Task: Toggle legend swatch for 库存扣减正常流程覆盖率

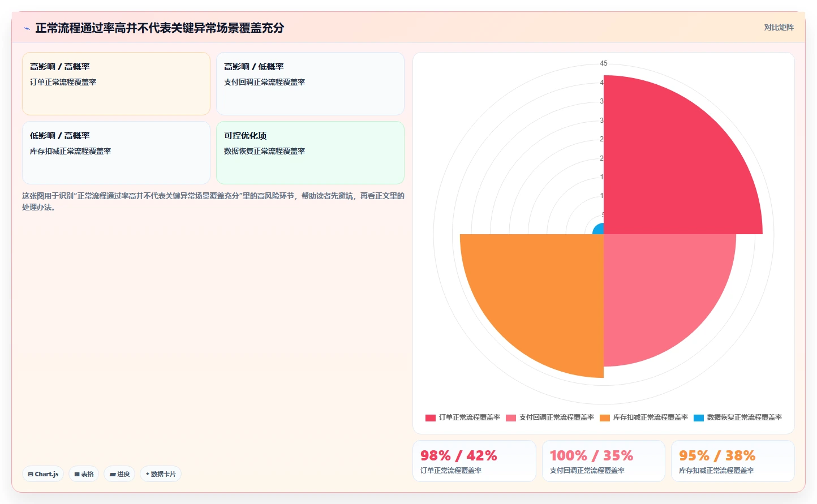Action: (605, 418)
